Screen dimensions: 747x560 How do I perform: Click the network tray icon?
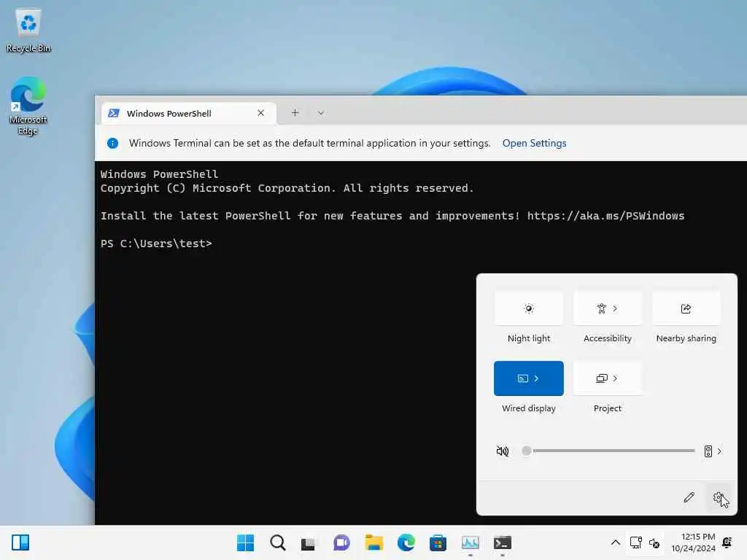[635, 542]
